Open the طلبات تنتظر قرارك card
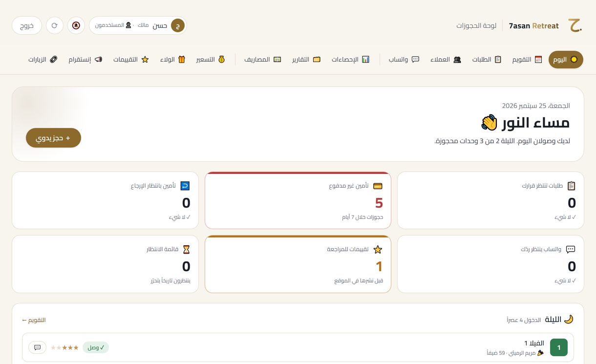The height and width of the screenshot is (364, 596). coord(490,200)
